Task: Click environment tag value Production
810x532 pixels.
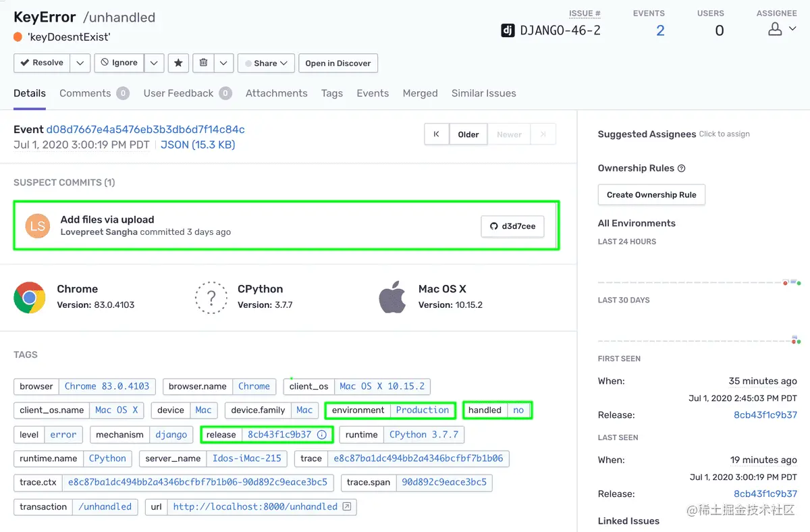Action: pyautogui.click(x=423, y=410)
